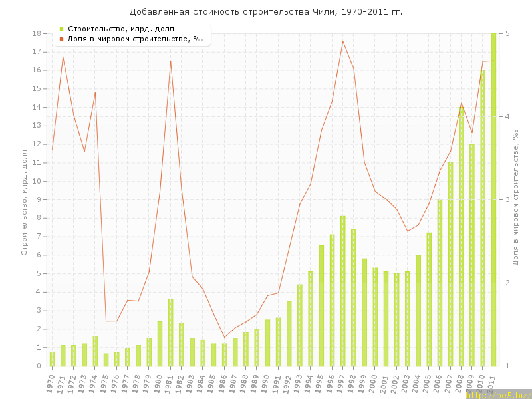Screen dimensions: 532x399
Task: Click the 2005 year label on x-axis
Action: (x=428, y=382)
